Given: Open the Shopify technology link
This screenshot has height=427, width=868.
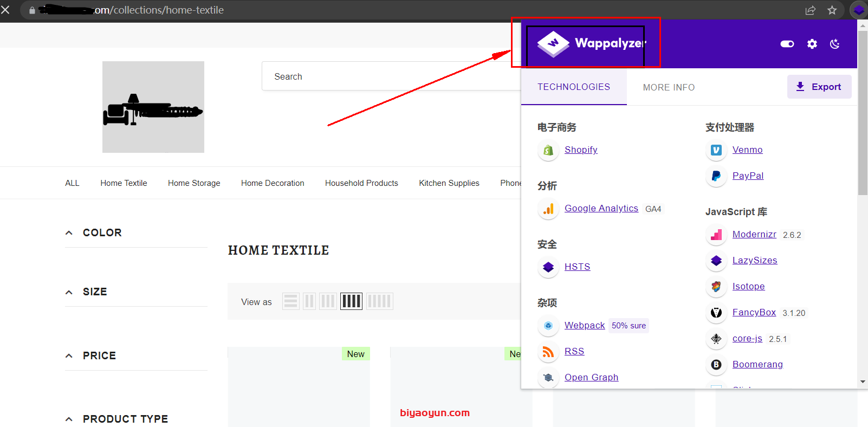Looking at the screenshot, I should pyautogui.click(x=581, y=150).
